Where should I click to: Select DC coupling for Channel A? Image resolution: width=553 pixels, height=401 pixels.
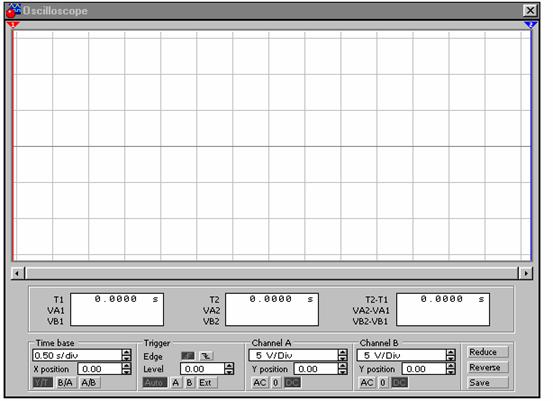[x=292, y=383]
